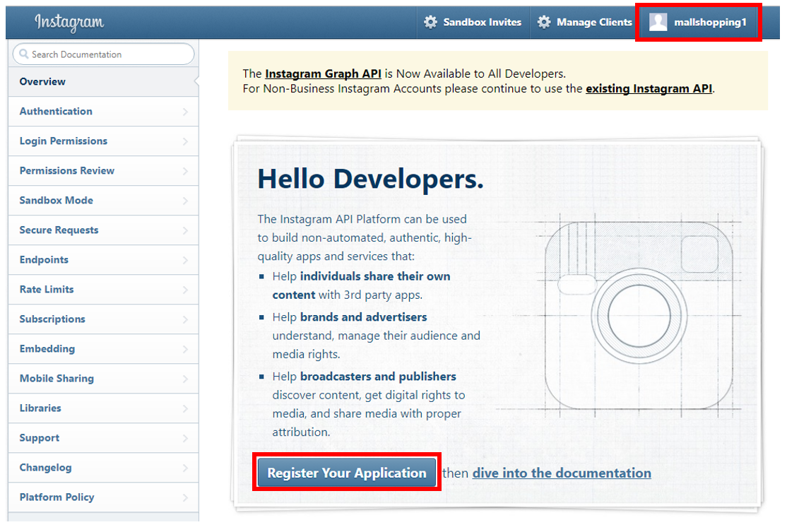The image size is (787, 532).
Task: Open the Permissions Review section
Action: click(x=103, y=171)
